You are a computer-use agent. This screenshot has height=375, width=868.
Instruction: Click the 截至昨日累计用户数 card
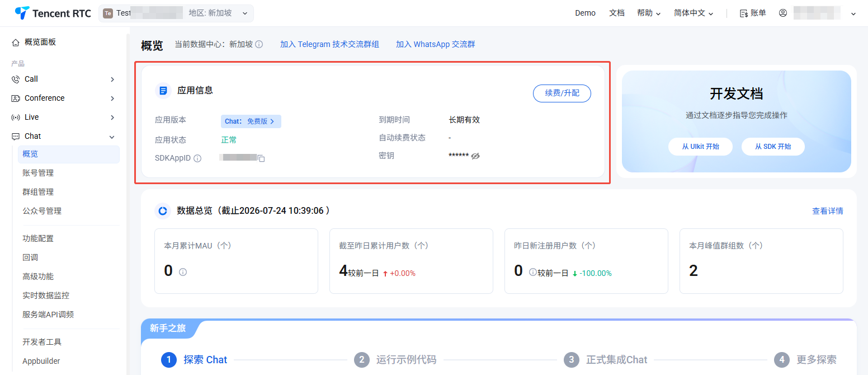(x=411, y=261)
